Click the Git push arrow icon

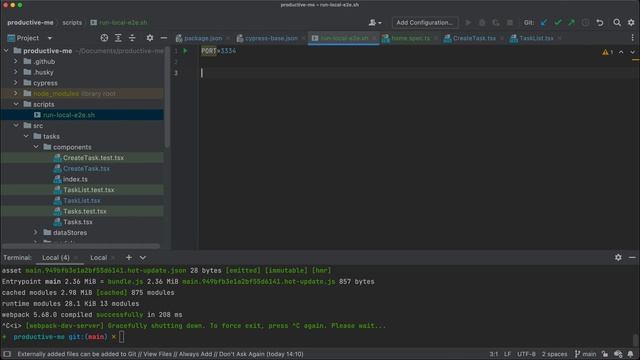tap(571, 22)
